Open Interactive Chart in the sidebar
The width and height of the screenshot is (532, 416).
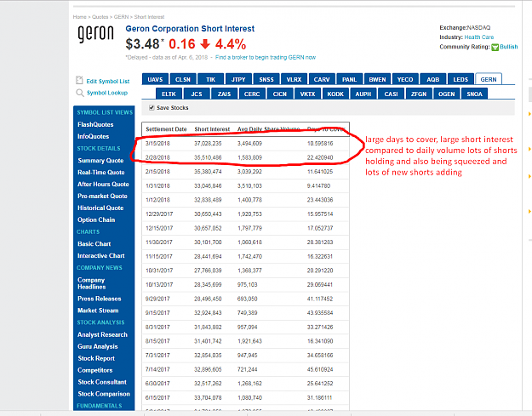point(100,255)
